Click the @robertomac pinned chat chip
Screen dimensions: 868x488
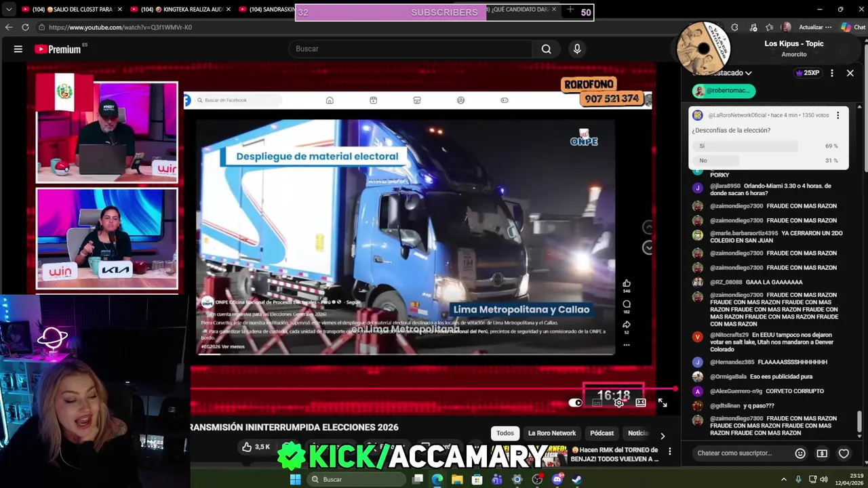[724, 90]
